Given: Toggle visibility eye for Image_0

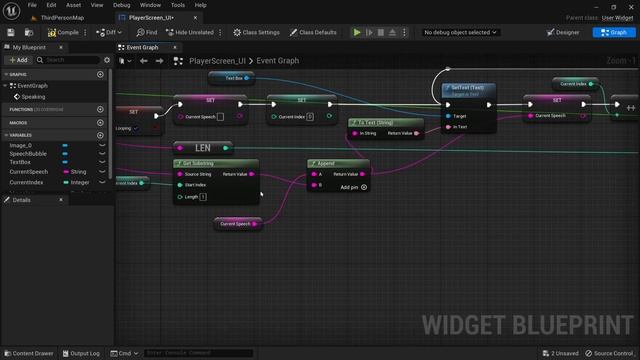Looking at the screenshot, I should click(102, 145).
